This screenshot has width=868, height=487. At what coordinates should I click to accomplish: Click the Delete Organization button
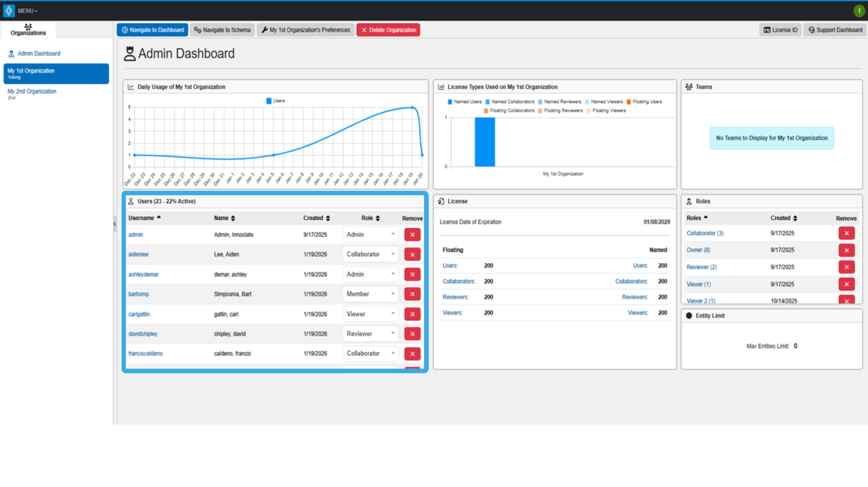(388, 30)
